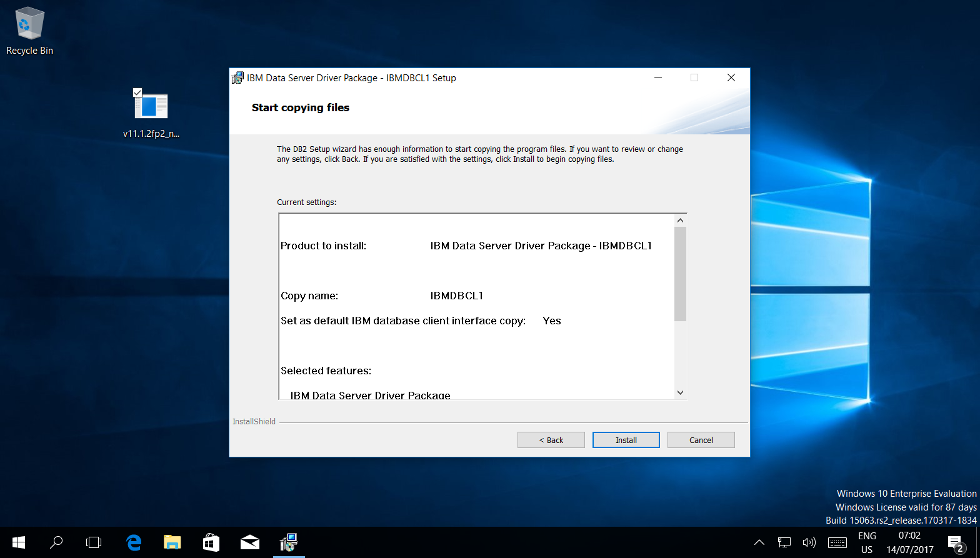
Task: Click the settings box scrollbar thumb
Action: [x=681, y=274]
